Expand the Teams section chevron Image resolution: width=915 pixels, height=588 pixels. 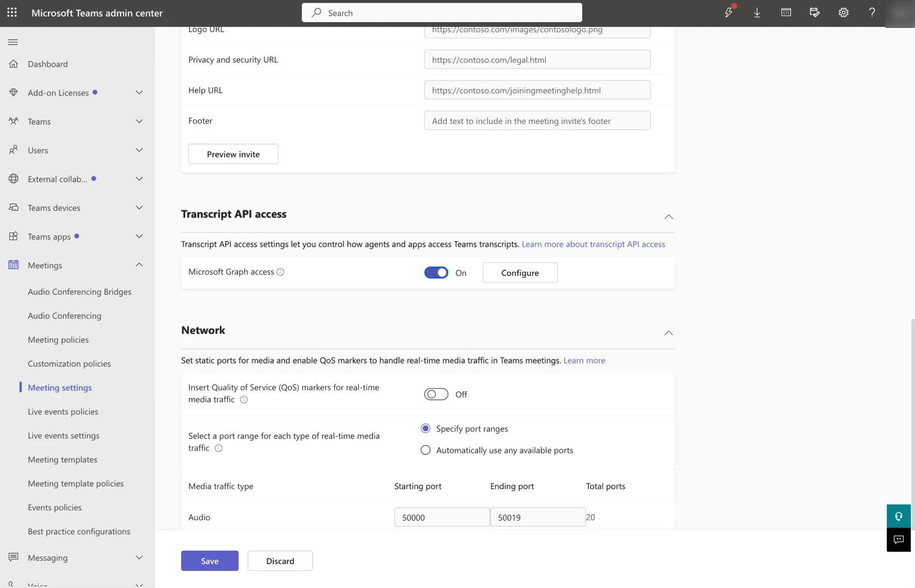coord(139,121)
